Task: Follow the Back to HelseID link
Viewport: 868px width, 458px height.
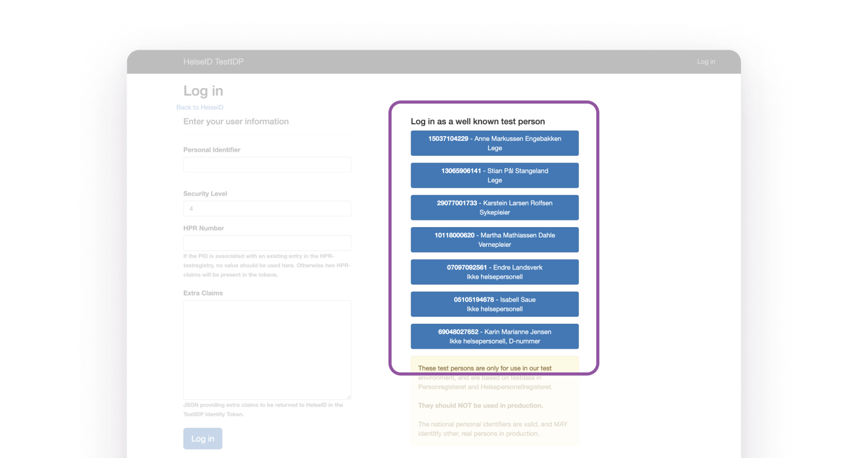Action: [x=200, y=107]
